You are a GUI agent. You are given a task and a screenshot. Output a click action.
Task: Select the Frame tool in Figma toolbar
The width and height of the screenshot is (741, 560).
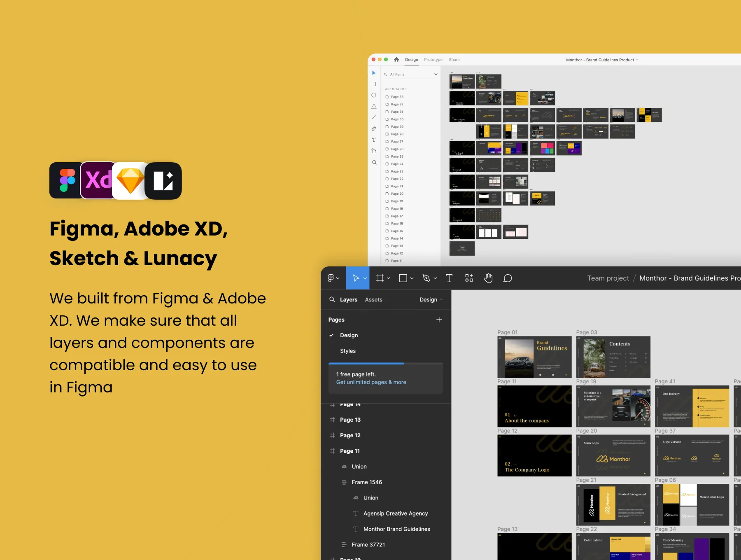tap(380, 278)
